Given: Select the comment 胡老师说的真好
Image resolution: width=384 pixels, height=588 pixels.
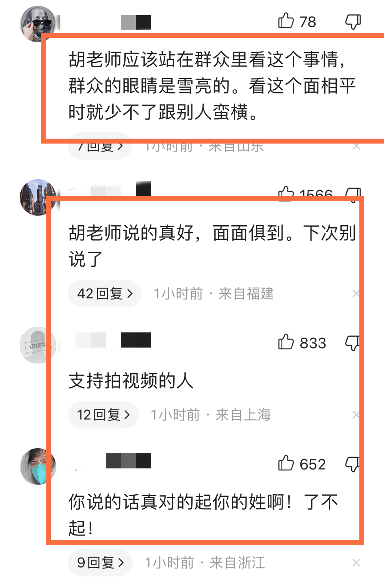Looking at the screenshot, I should [212, 246].
